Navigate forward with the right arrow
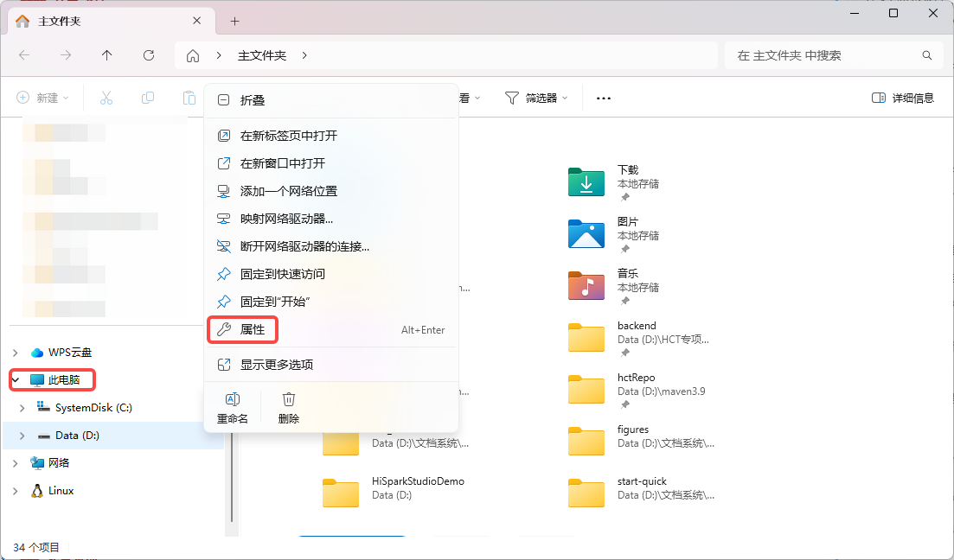The image size is (954, 560). click(x=66, y=55)
